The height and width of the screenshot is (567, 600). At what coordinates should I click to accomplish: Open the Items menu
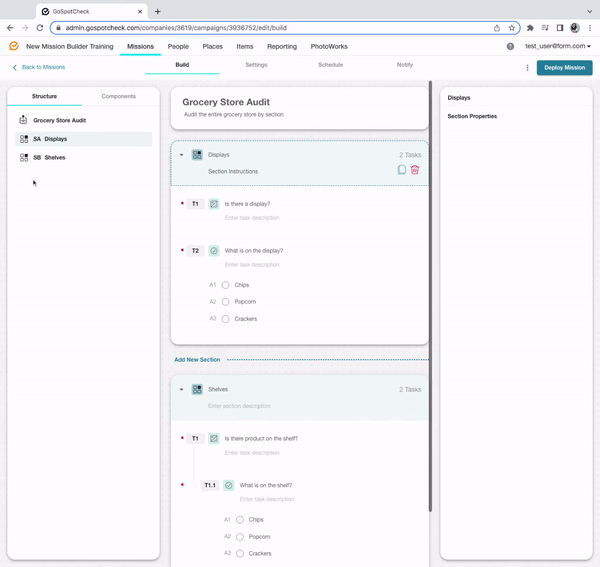click(245, 46)
